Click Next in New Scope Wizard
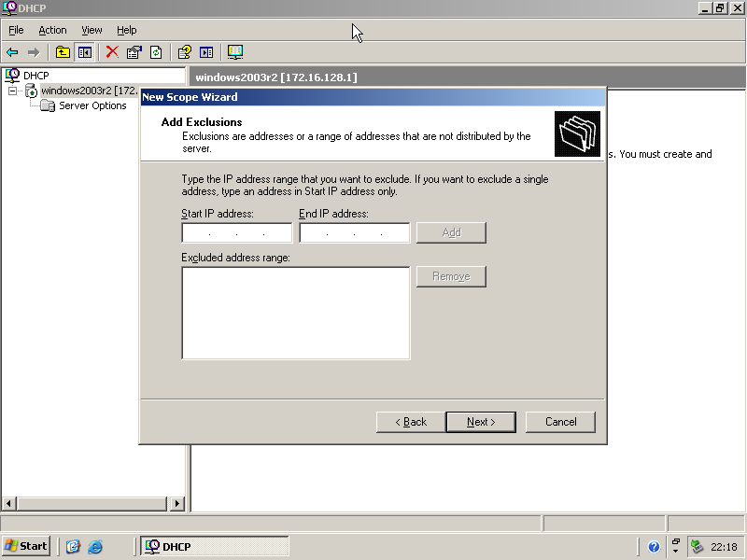The height and width of the screenshot is (560, 747). (481, 422)
